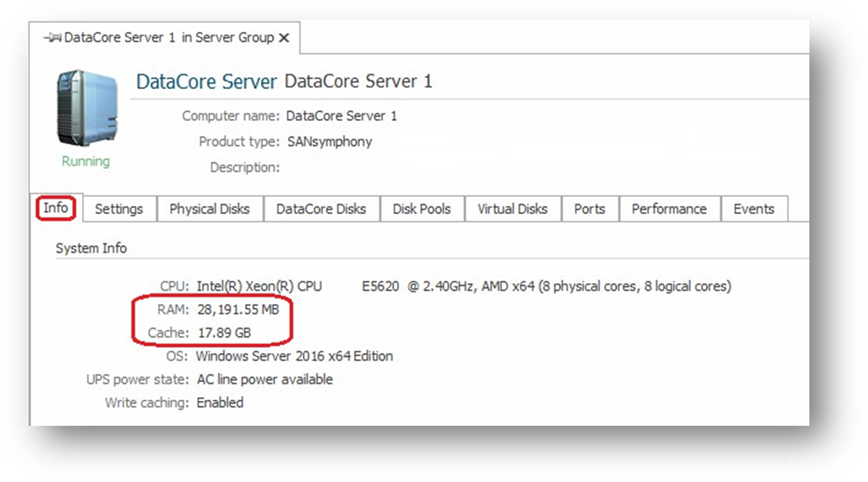868x482 pixels.
Task: Open the Physical Disks tab
Action: click(209, 209)
